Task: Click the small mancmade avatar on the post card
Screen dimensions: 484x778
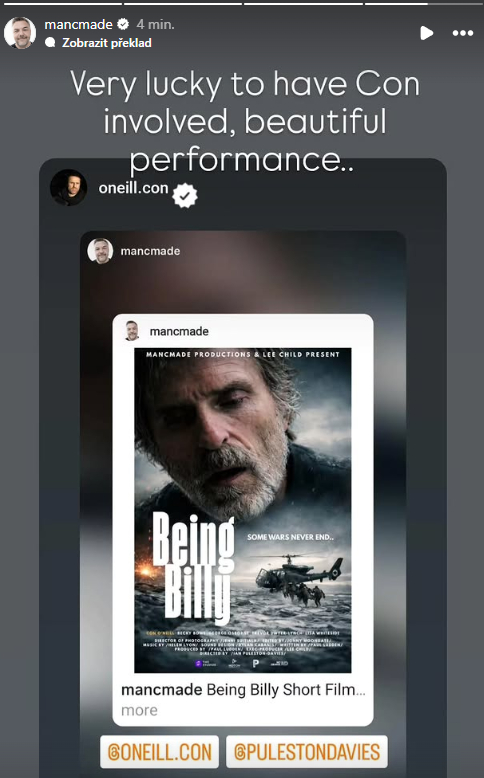Action: [132, 331]
